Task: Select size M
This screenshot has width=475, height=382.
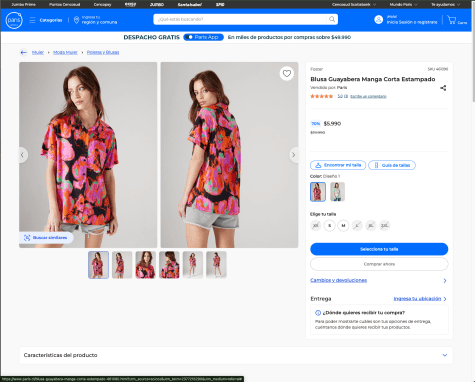Action: point(343,225)
